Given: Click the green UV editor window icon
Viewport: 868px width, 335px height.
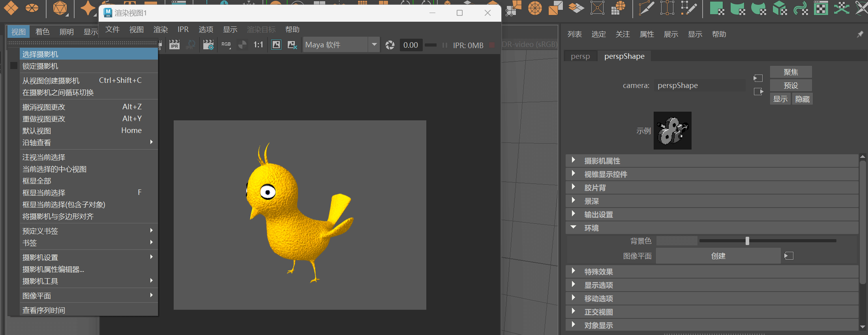Looking at the screenshot, I should 821,8.
